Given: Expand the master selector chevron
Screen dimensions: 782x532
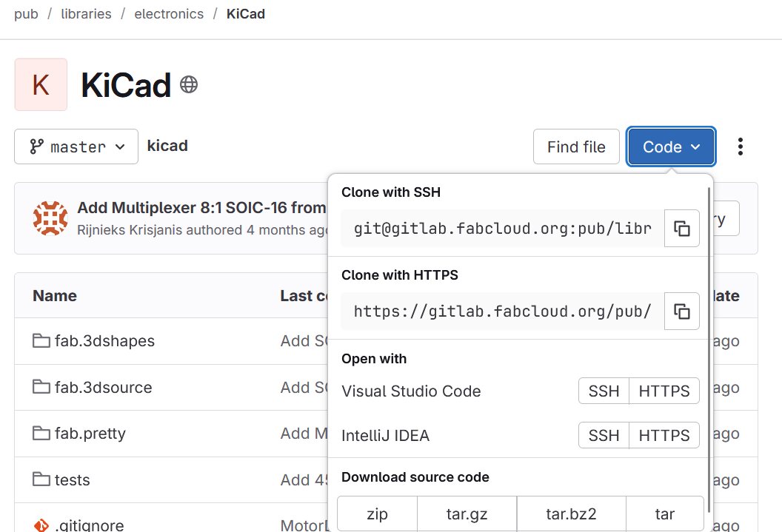Looking at the screenshot, I should click(121, 146).
